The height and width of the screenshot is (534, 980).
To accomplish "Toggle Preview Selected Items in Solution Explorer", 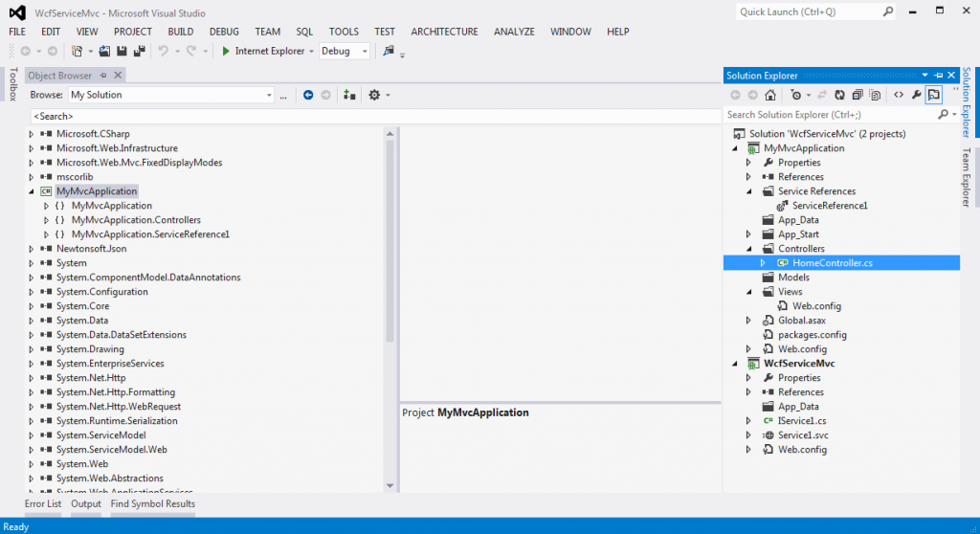I will (x=934, y=95).
